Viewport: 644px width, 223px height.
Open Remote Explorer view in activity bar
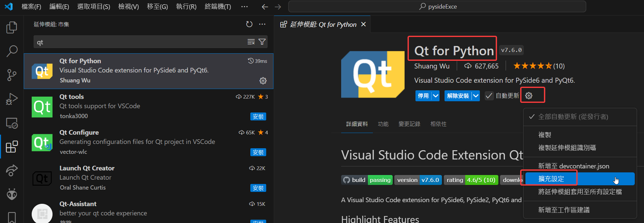12,123
